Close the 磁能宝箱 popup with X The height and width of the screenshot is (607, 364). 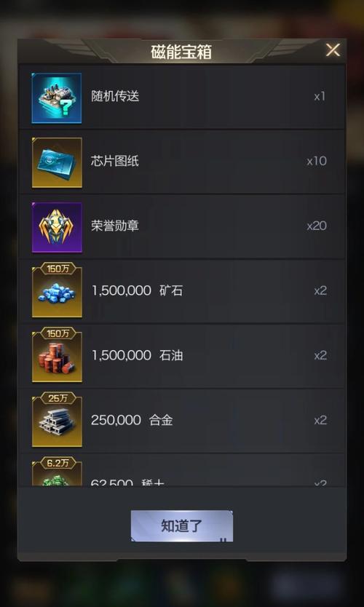pos(333,50)
